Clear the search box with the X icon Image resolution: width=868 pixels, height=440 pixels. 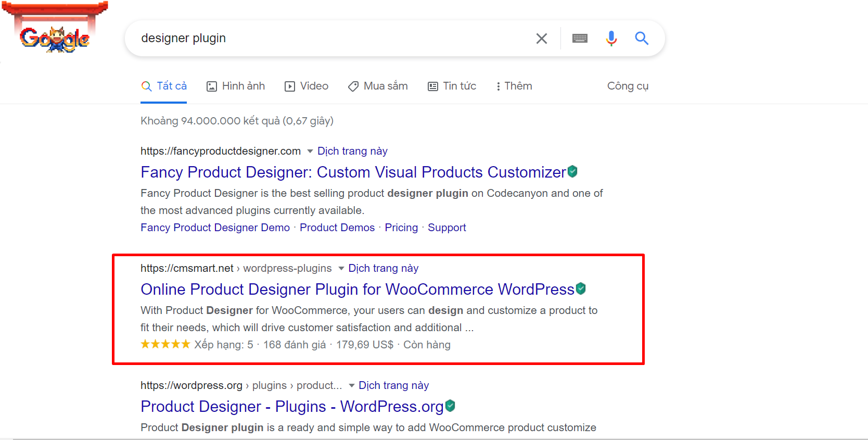[x=542, y=39]
